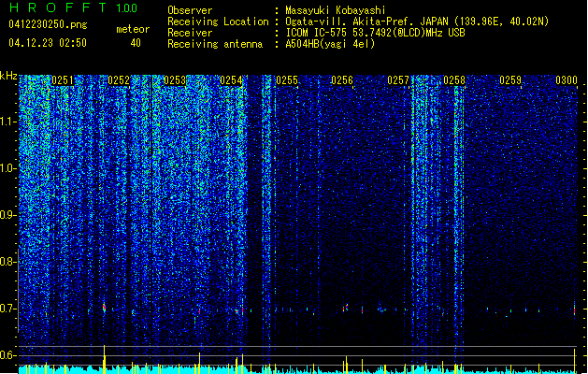Image resolution: width=588 pixels, height=374 pixels.
Task: Click the 0254 time marker
Action: [x=231, y=80]
